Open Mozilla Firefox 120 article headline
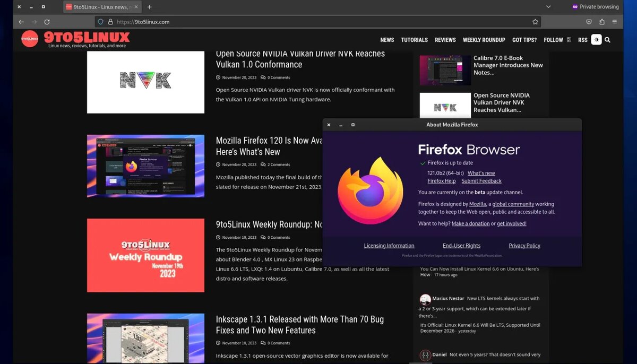This screenshot has height=364, width=637. 269,146
